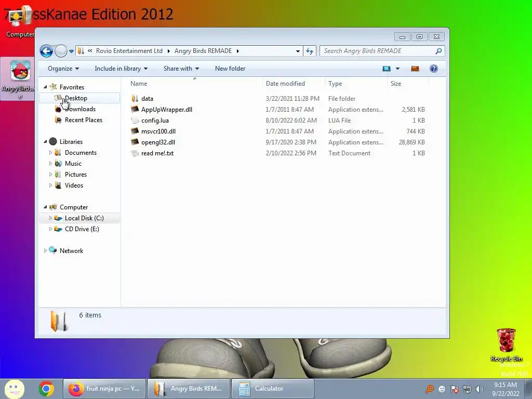Click opengl32.dll file name
This screenshot has width=532, height=399.
point(158,142)
